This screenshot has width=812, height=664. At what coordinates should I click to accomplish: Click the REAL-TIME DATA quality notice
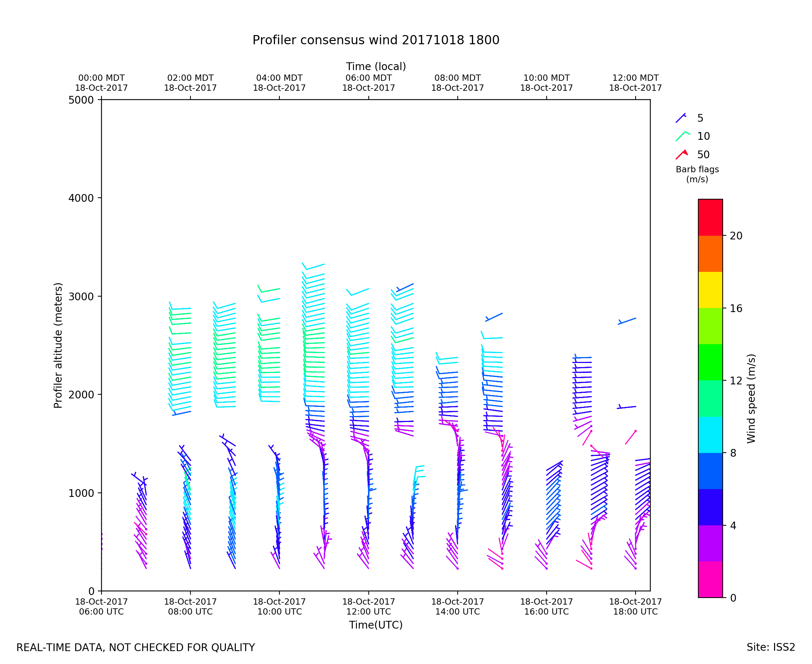tap(135, 647)
